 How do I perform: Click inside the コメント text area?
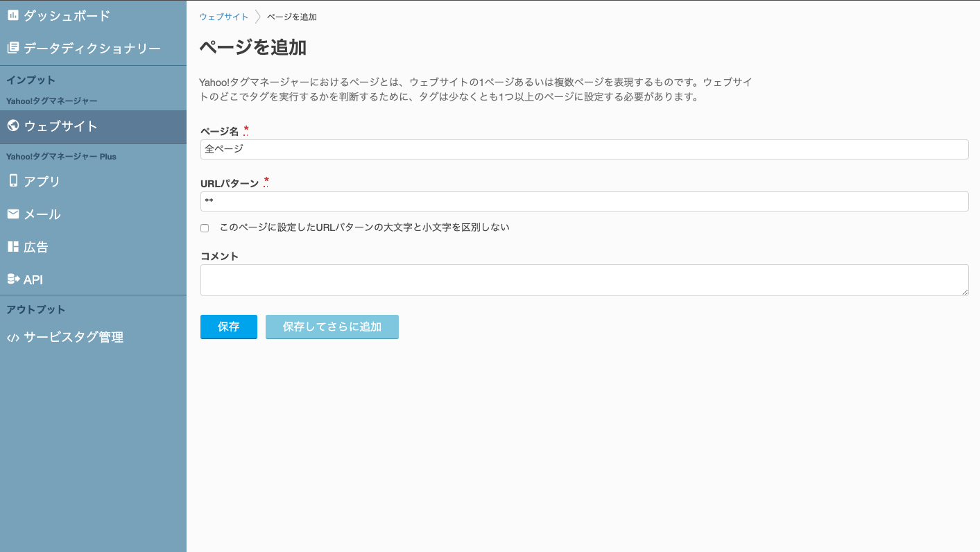point(584,280)
